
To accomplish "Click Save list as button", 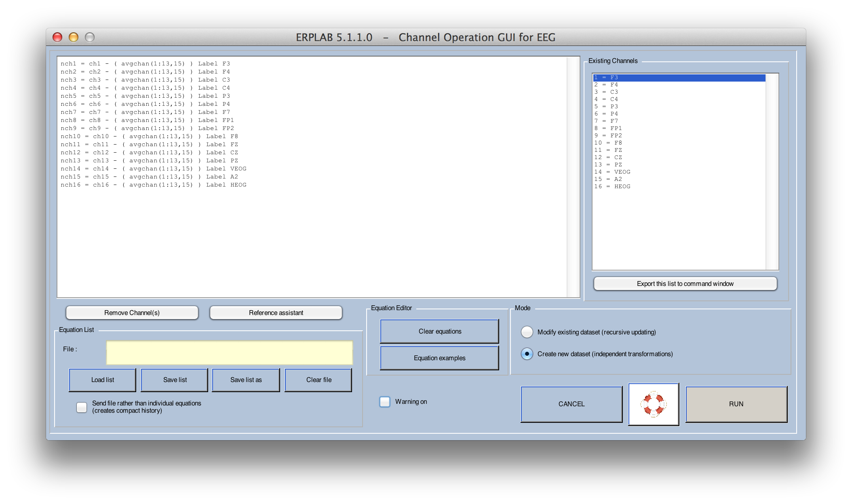I will point(246,380).
